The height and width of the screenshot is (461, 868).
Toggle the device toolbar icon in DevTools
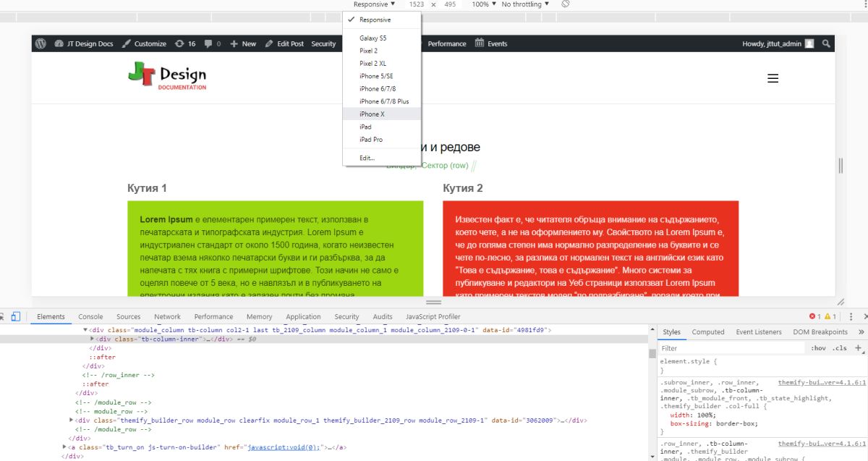pyautogui.click(x=15, y=316)
